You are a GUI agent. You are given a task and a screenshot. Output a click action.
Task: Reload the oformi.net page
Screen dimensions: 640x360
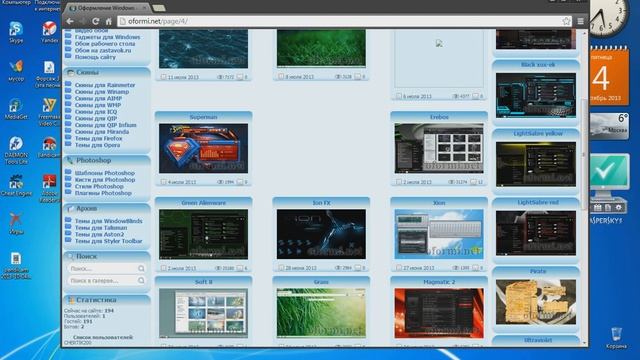click(x=96, y=21)
